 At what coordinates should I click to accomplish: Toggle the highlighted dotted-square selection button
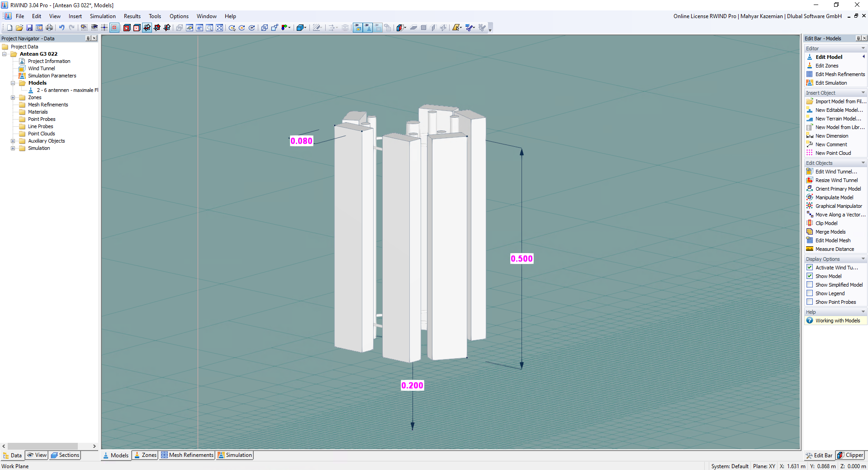tap(114, 28)
